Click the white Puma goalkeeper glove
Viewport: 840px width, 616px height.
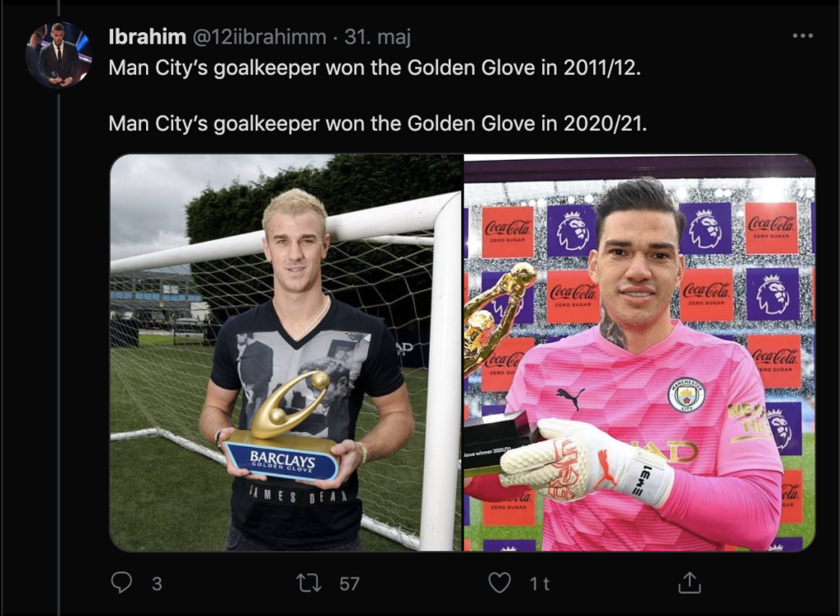point(587,461)
